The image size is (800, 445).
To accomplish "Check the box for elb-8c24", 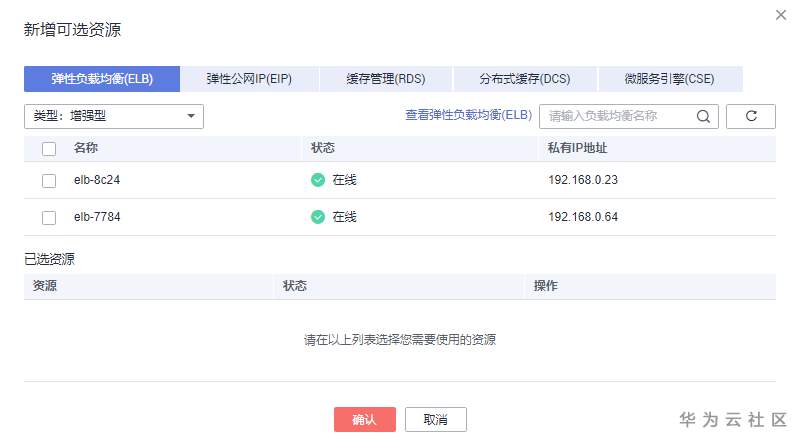I will (49, 181).
